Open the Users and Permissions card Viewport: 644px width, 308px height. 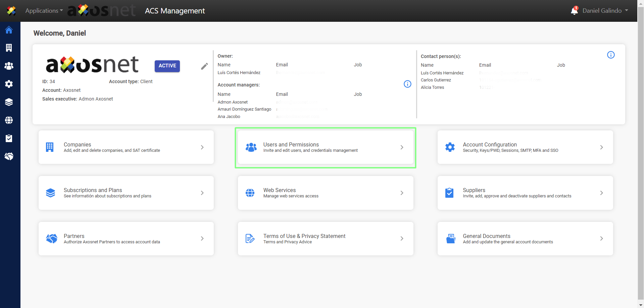point(325,147)
